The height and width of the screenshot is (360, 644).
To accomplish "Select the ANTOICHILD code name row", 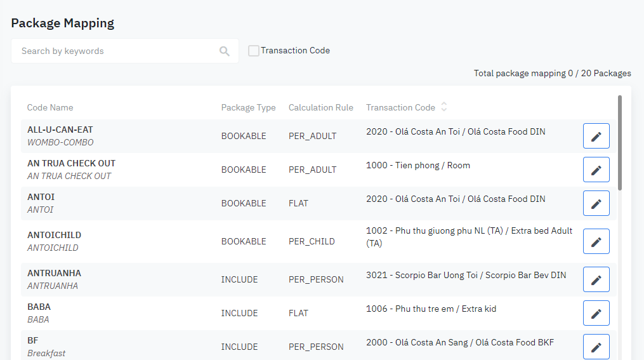I will click(x=55, y=235).
